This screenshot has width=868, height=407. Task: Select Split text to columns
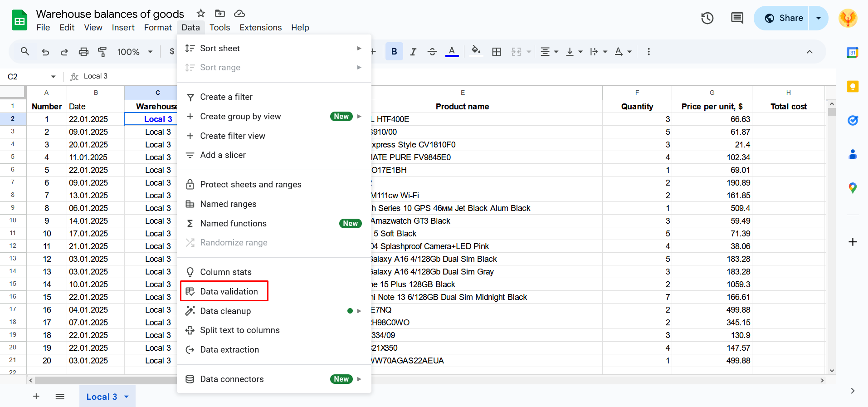pos(239,330)
